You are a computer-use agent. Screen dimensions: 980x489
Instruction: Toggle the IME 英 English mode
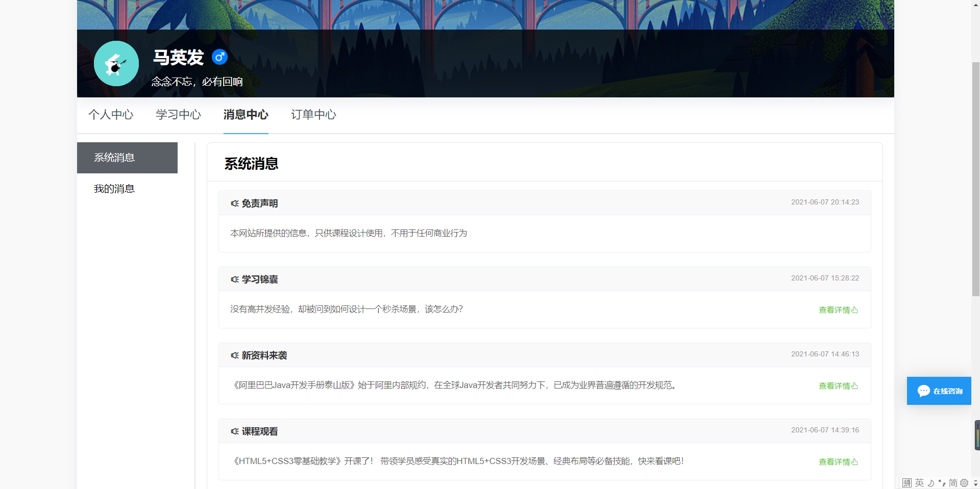pyautogui.click(x=919, y=483)
